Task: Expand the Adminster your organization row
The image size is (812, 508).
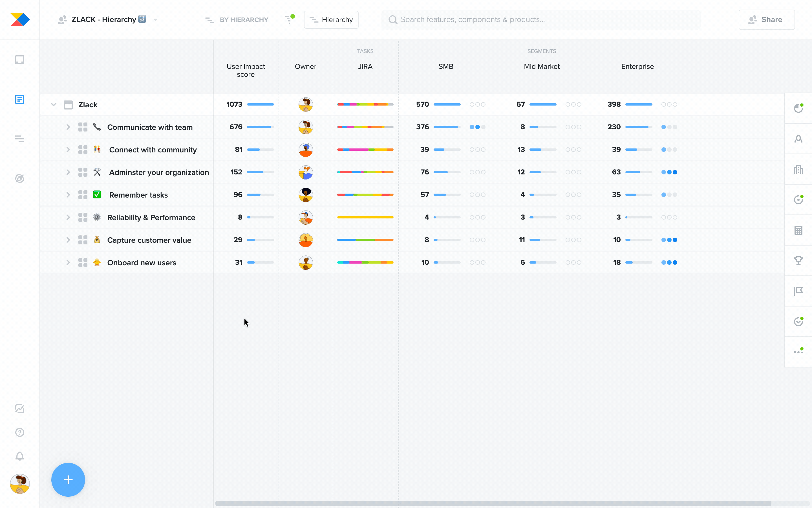Action: [68, 172]
